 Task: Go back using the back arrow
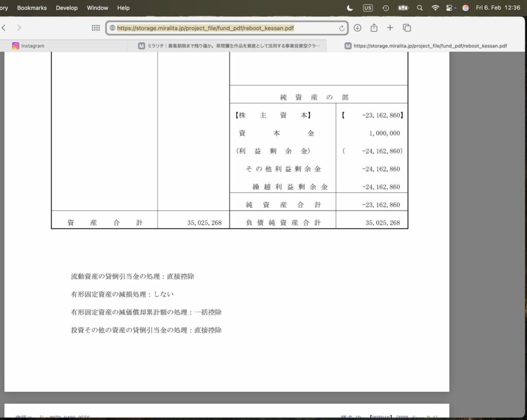click(4, 28)
